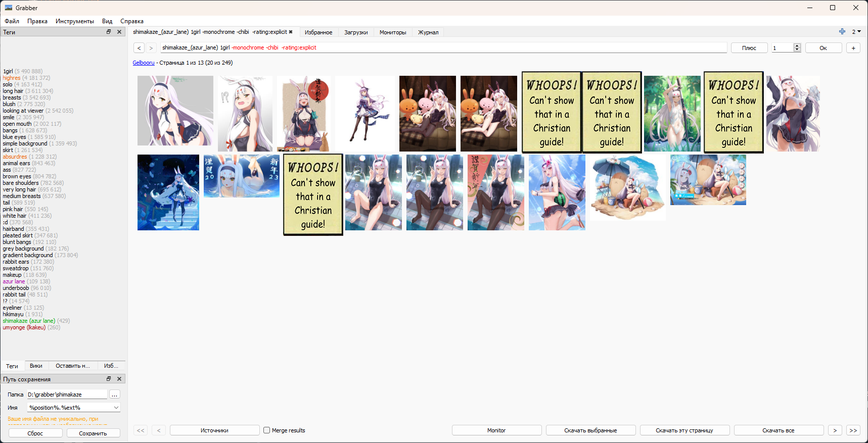Browse for folder with the ... button
This screenshot has height=443, width=868.
(x=115, y=395)
